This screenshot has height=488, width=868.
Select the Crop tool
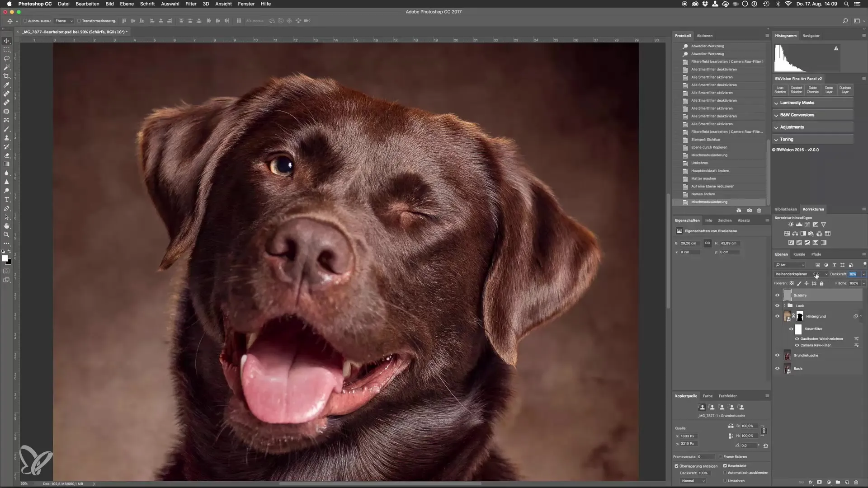(6, 76)
